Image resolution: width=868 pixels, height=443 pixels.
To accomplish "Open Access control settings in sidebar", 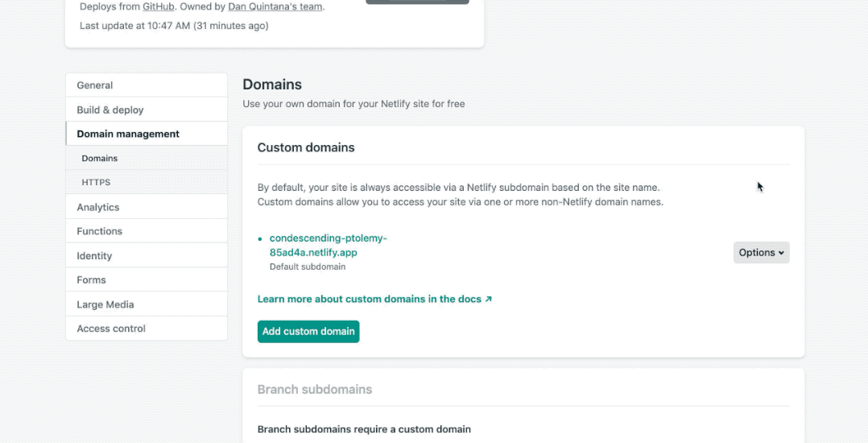I will point(147,329).
